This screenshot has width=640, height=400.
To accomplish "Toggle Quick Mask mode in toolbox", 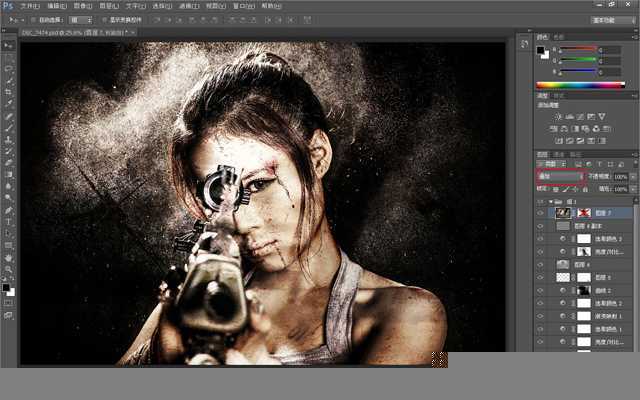I will point(8,303).
